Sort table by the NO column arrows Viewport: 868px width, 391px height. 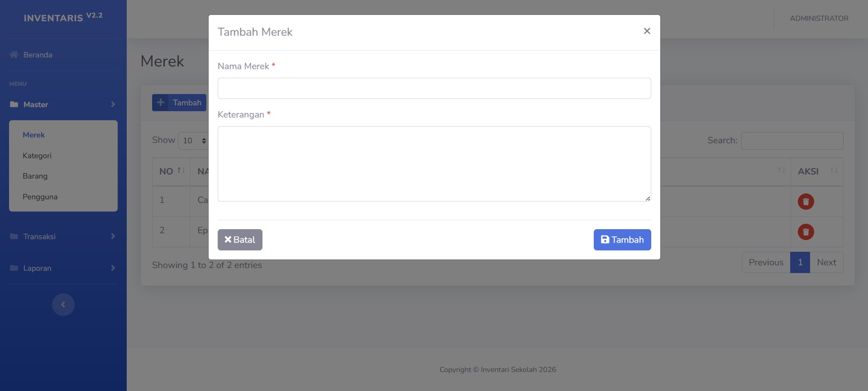(x=181, y=170)
